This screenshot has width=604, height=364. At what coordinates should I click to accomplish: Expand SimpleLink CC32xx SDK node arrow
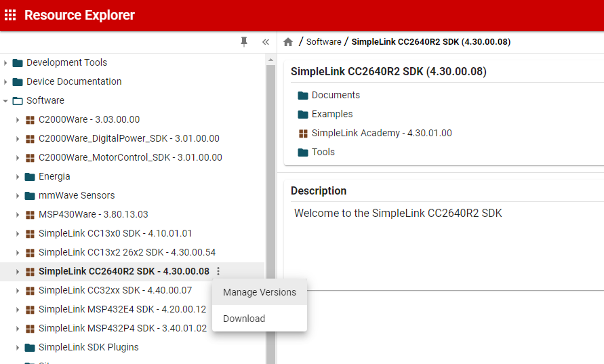[18, 290]
